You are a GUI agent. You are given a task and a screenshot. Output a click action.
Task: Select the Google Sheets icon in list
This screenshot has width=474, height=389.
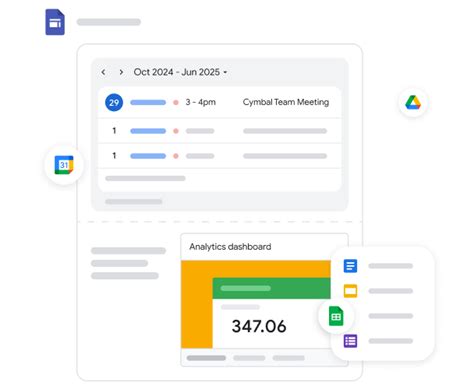click(x=336, y=316)
